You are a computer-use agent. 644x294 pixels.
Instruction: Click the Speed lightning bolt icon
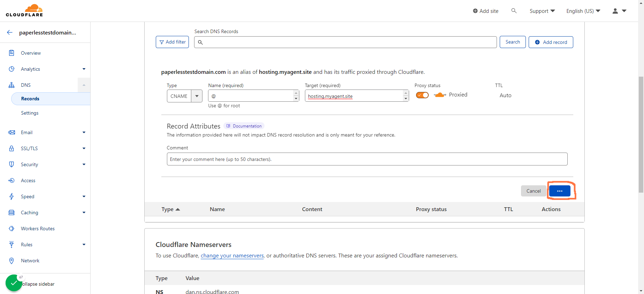[x=11, y=196]
